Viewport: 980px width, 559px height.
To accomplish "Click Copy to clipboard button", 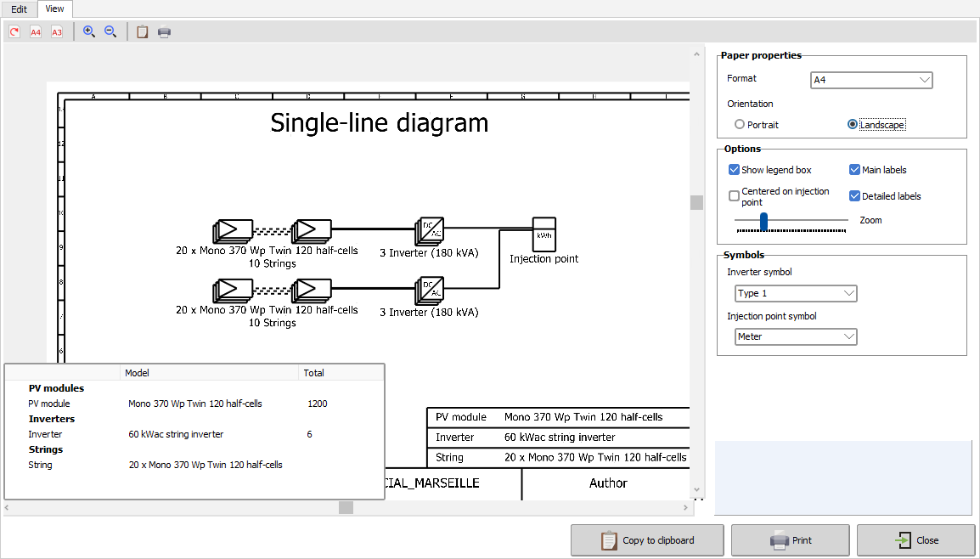I will tap(647, 540).
